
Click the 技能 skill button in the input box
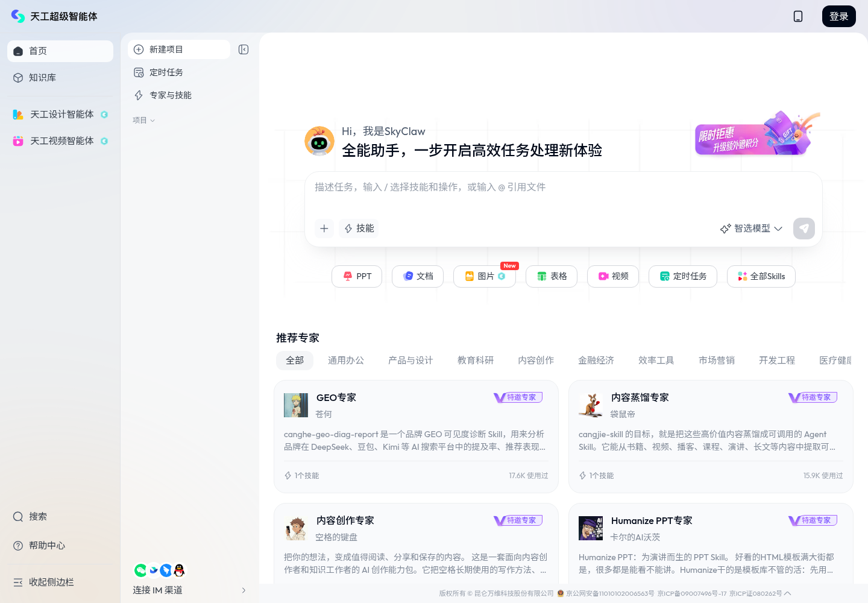point(359,229)
